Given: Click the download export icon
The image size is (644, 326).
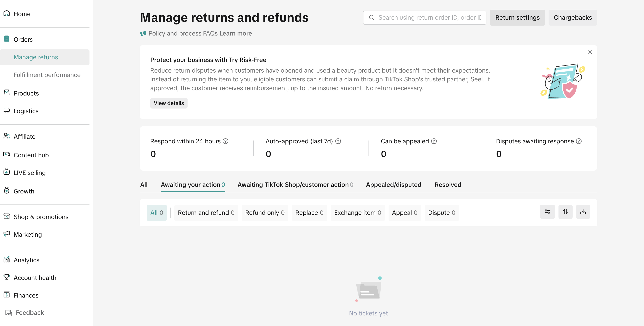Looking at the screenshot, I should [x=583, y=212].
